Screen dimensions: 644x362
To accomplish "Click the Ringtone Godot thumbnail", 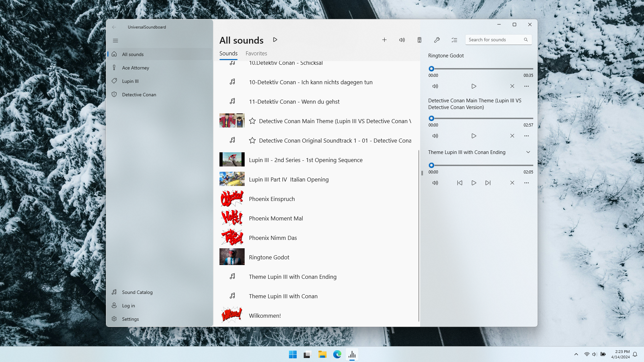I will pos(232,257).
